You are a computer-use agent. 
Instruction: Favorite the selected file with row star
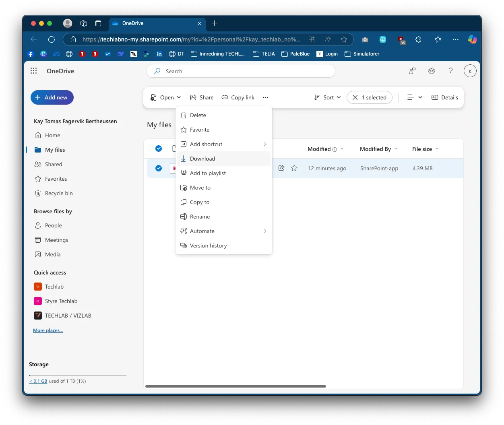[294, 168]
